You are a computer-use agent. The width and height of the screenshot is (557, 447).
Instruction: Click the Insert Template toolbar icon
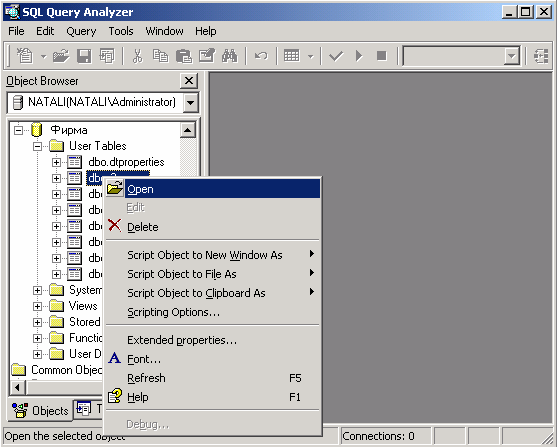pyautogui.click(x=107, y=56)
